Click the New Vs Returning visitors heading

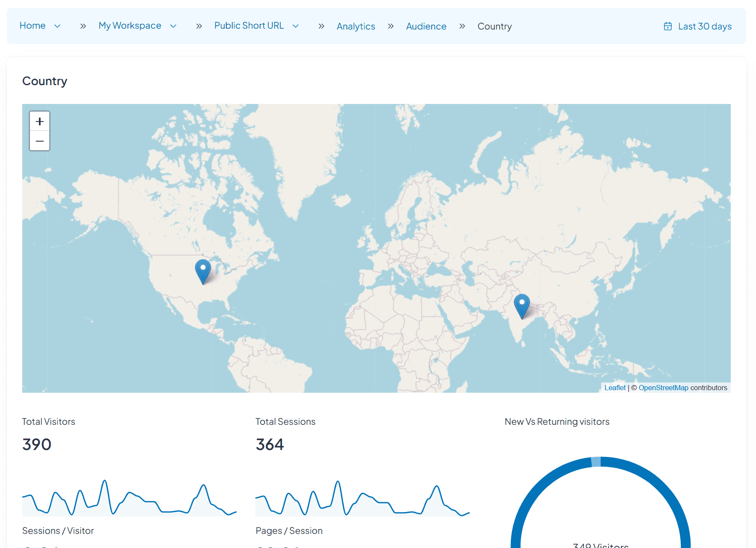pos(557,422)
